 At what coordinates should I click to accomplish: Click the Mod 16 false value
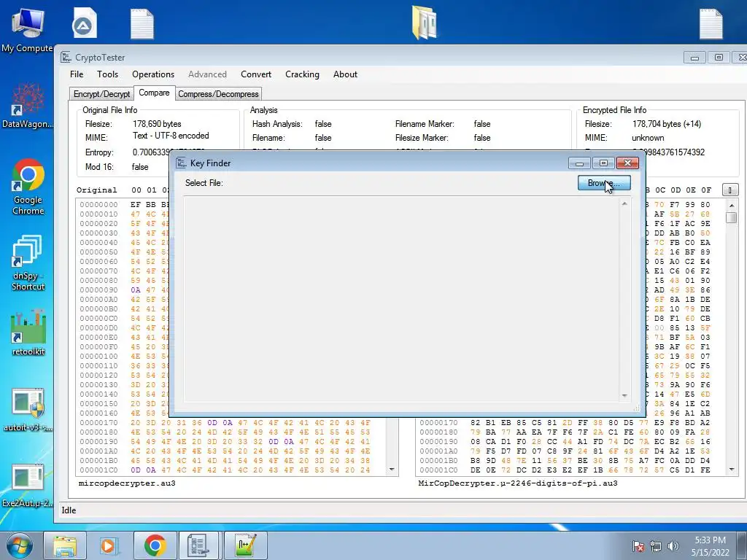(x=140, y=167)
